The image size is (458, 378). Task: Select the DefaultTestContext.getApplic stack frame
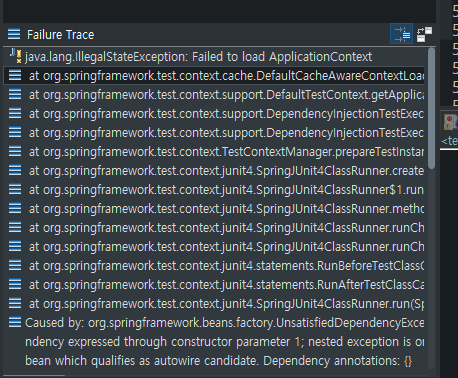(214, 95)
